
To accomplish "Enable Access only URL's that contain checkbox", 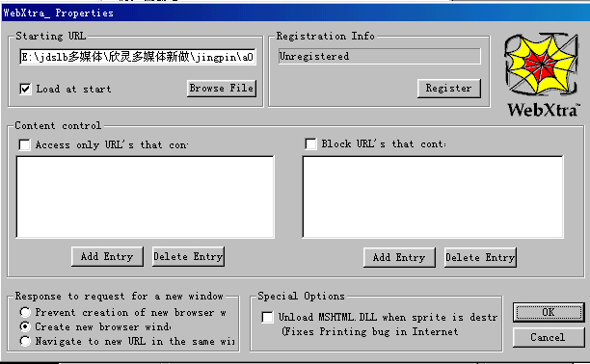I will pyautogui.click(x=25, y=144).
